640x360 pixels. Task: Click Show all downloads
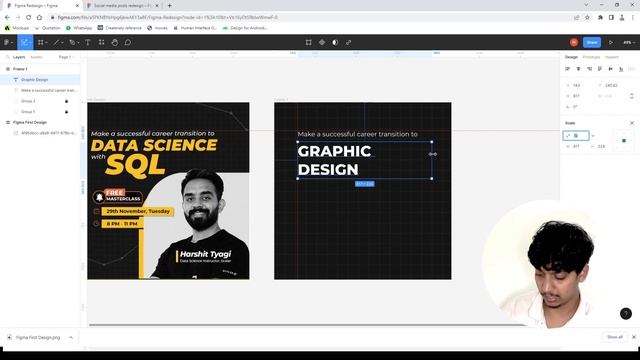pos(615,337)
